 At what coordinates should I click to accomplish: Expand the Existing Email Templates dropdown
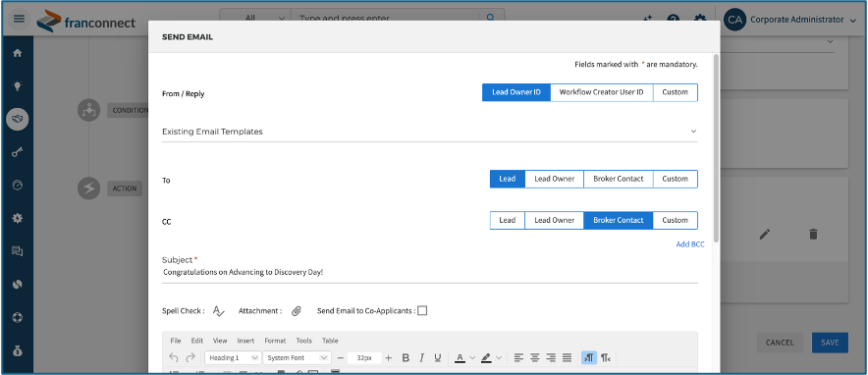pos(429,132)
